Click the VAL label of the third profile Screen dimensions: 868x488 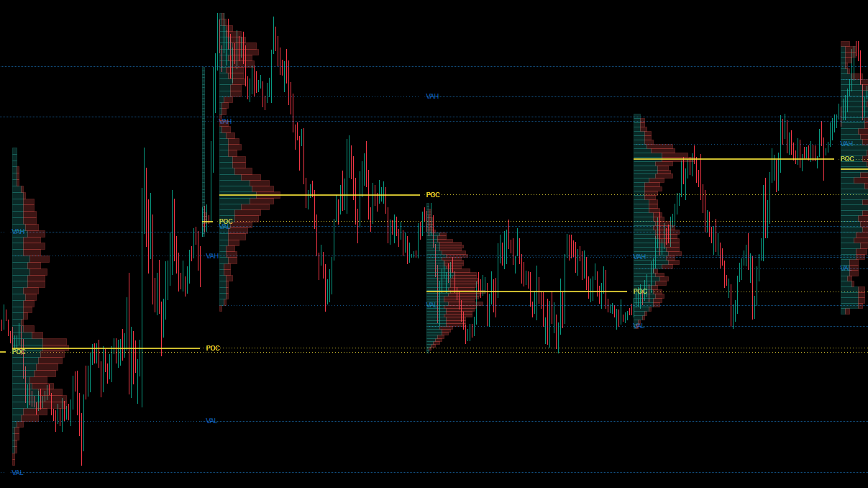point(431,304)
